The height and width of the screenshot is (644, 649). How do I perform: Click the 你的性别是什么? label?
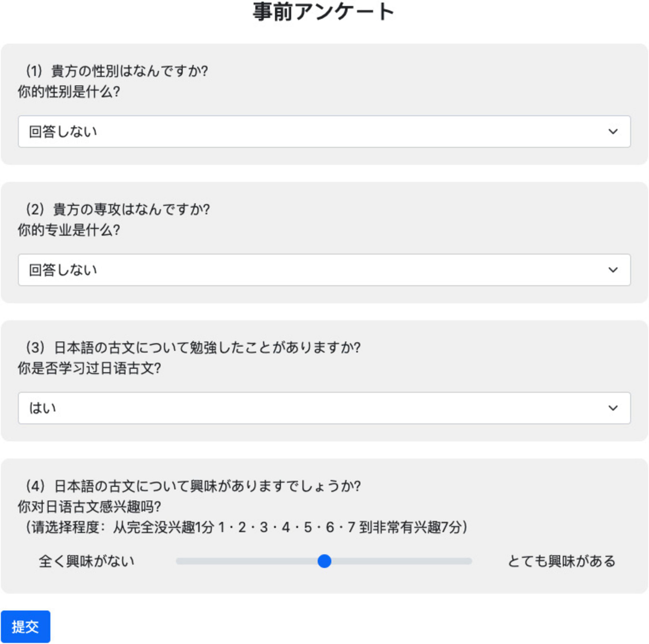pyautogui.click(x=69, y=92)
